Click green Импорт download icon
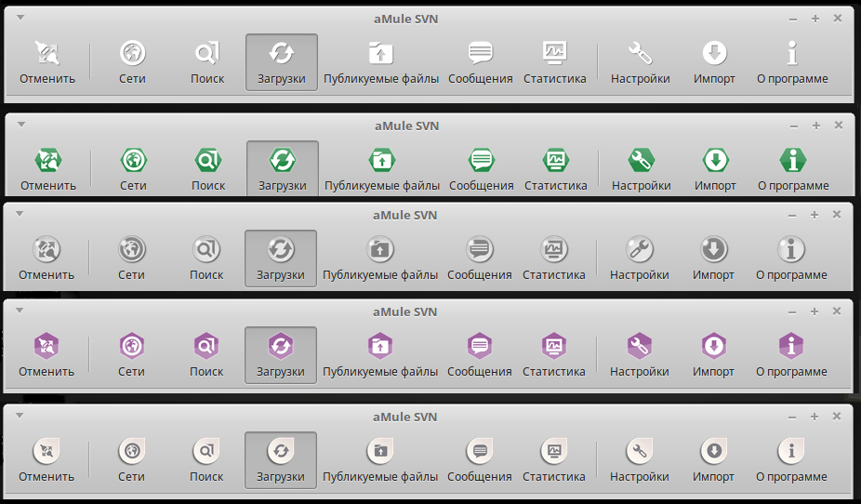 pyautogui.click(x=715, y=160)
